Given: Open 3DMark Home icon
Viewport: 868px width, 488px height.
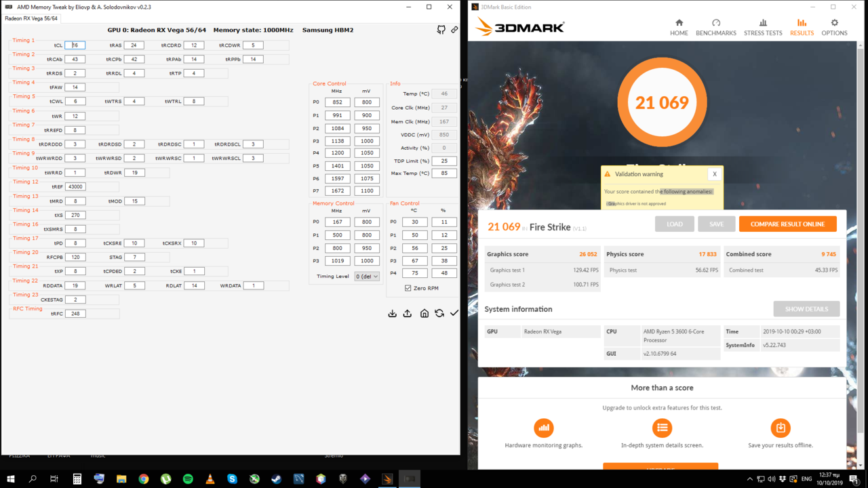Looking at the screenshot, I should pos(679,23).
